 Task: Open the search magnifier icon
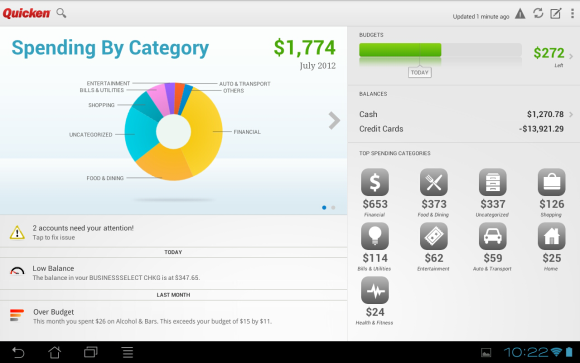(61, 13)
